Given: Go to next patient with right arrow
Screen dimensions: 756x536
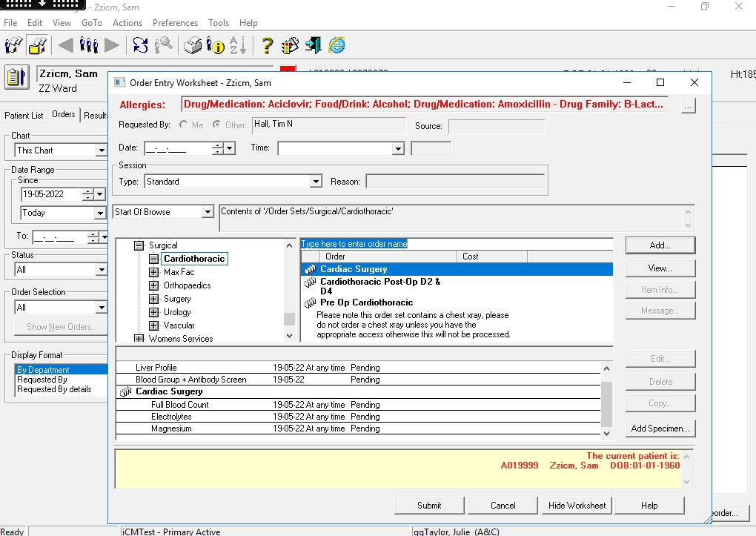Looking at the screenshot, I should 111,45.
